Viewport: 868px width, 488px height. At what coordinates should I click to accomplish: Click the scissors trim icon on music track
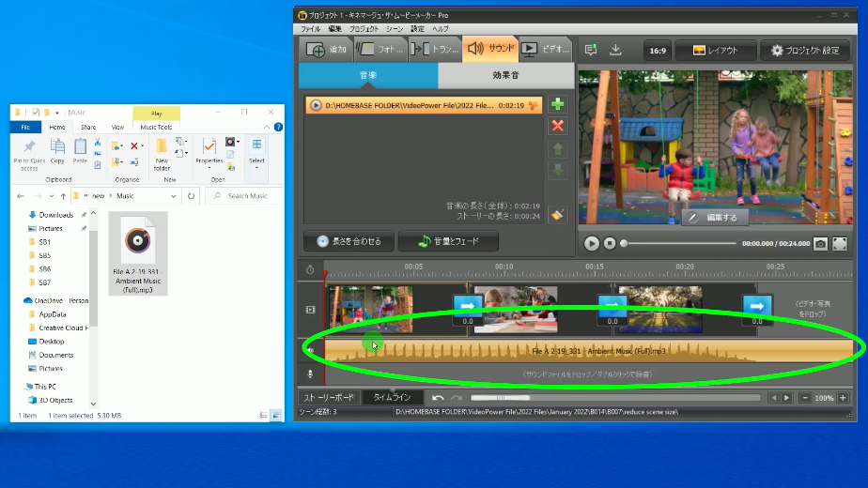pyautogui.click(x=535, y=106)
